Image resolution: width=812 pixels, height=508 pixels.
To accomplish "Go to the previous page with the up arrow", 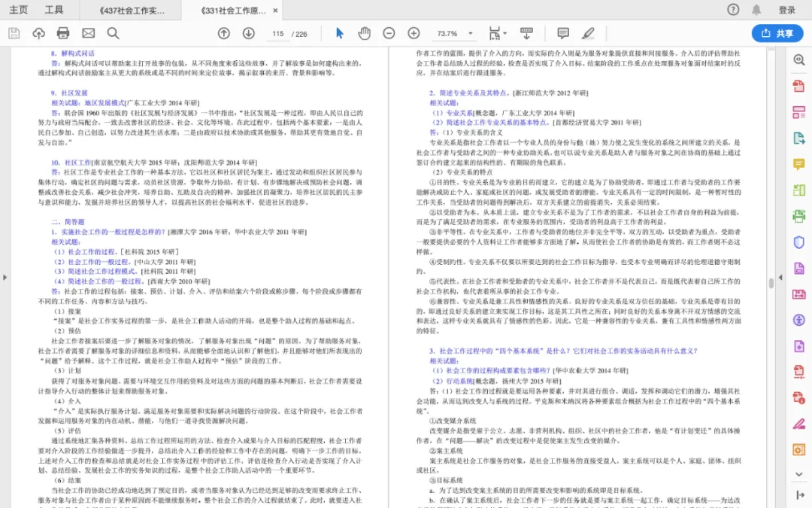I will point(224,34).
